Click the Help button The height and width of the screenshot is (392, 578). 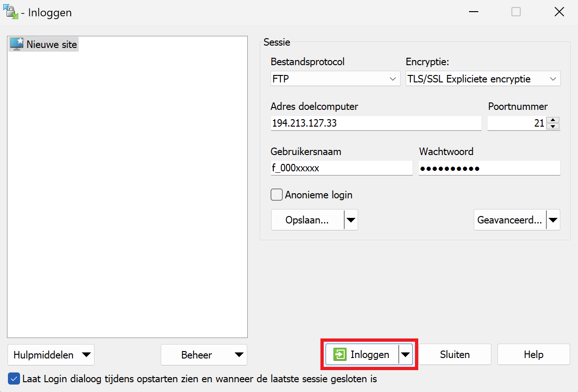click(x=533, y=355)
